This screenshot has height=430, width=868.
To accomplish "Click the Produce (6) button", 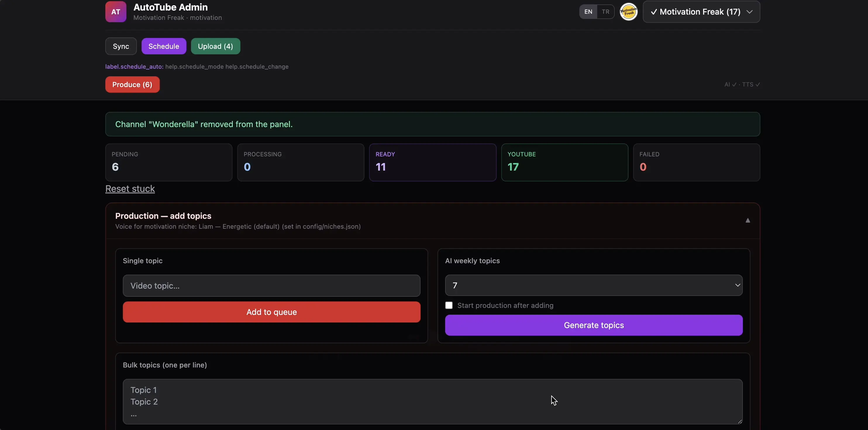I will pos(132,84).
